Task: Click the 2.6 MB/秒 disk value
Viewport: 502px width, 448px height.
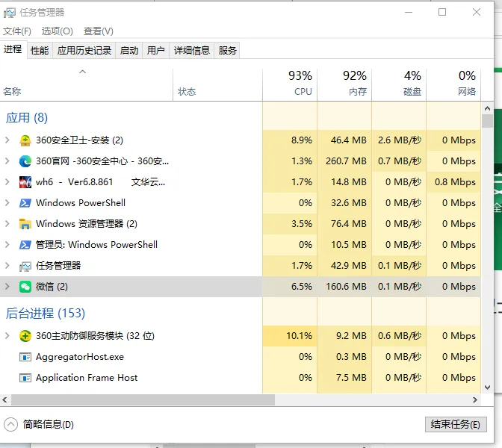Action: pos(400,140)
